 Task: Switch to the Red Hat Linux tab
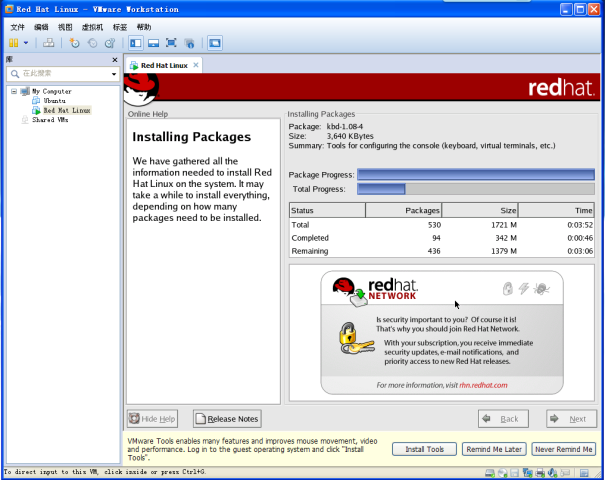tap(164, 66)
